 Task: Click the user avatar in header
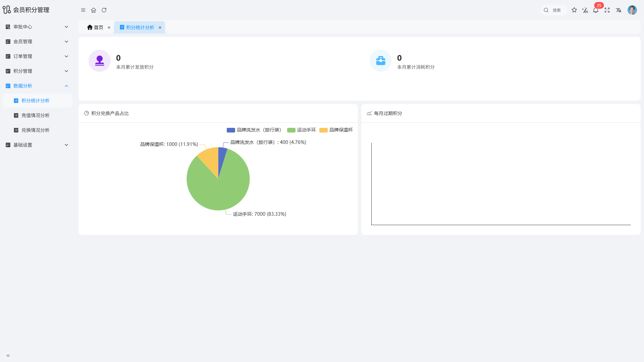tap(632, 10)
